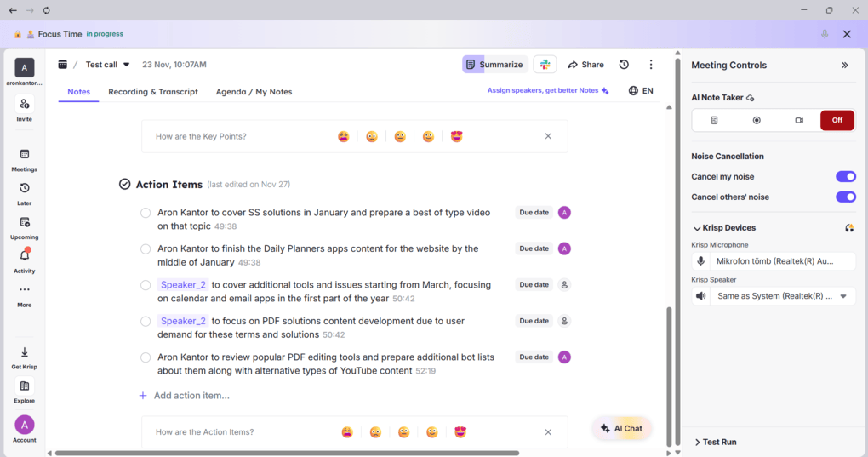The image size is (868, 457).
Task: Click Add action item
Action: point(184,396)
